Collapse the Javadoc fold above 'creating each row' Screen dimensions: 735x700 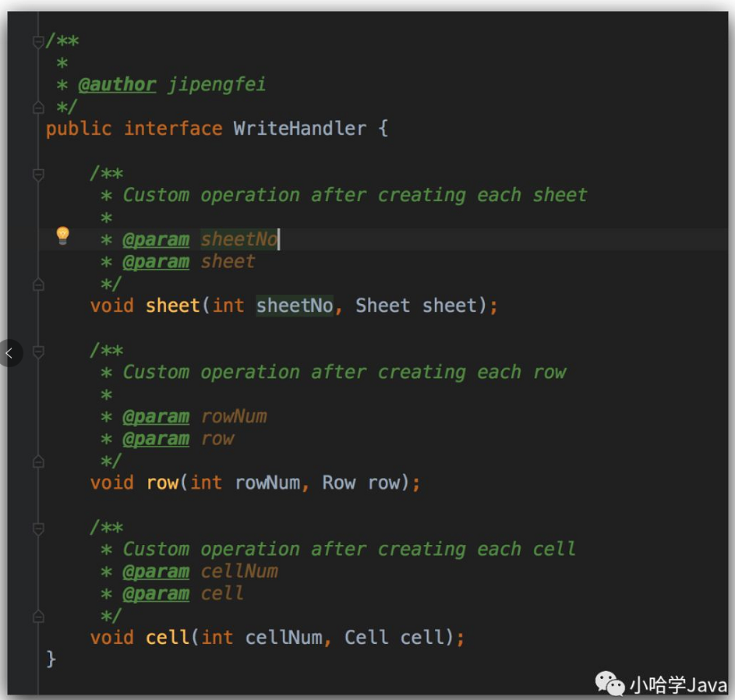38,352
